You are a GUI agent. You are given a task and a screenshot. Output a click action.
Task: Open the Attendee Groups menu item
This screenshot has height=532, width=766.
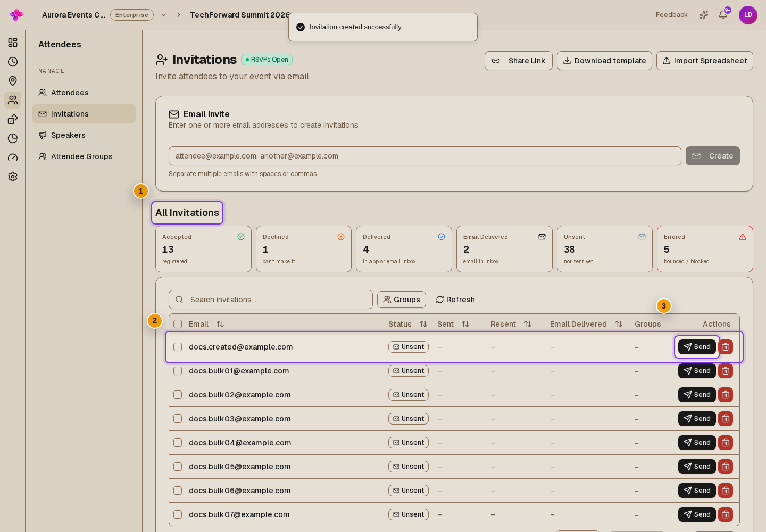(84, 156)
